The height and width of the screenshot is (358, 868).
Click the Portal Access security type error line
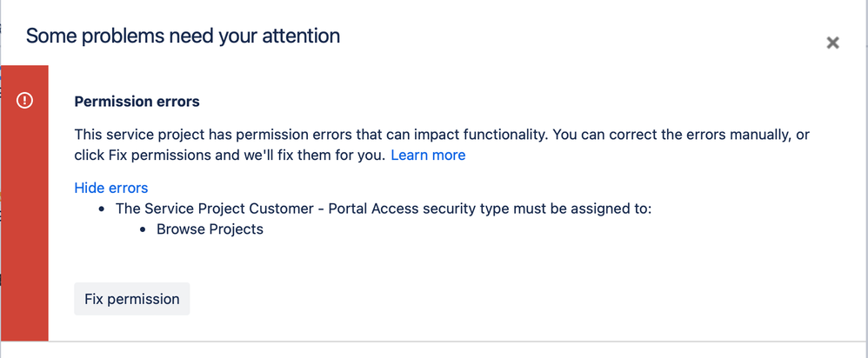tap(384, 209)
